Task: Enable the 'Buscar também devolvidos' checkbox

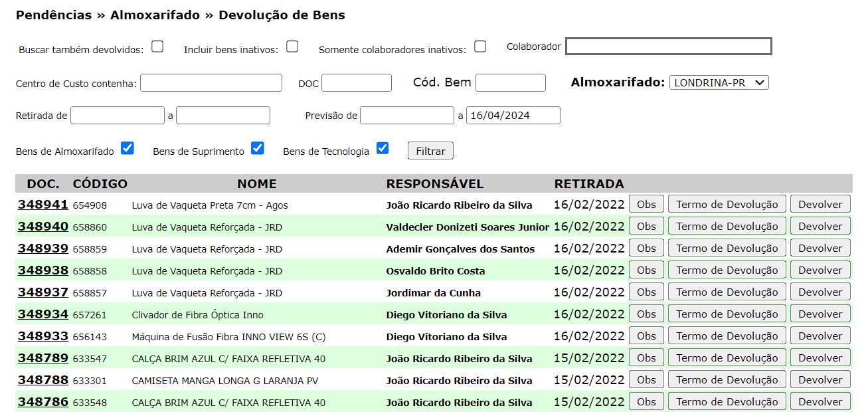Action: pos(157,47)
